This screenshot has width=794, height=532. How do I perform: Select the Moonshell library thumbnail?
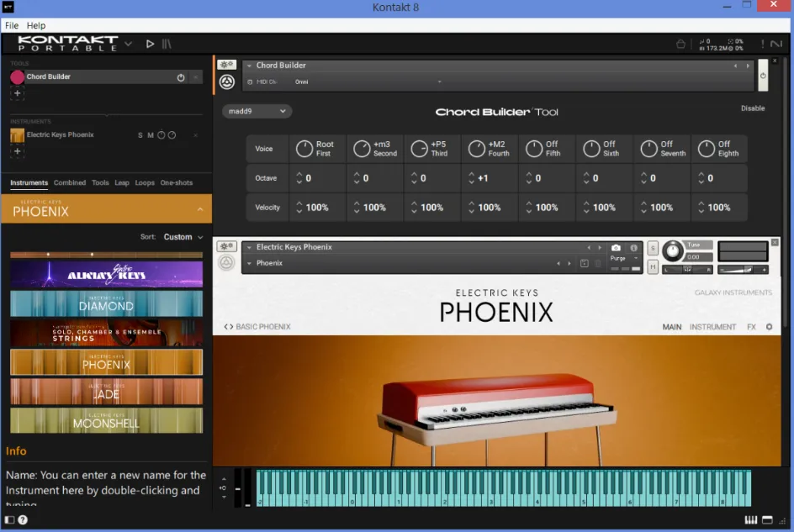[x=106, y=420]
